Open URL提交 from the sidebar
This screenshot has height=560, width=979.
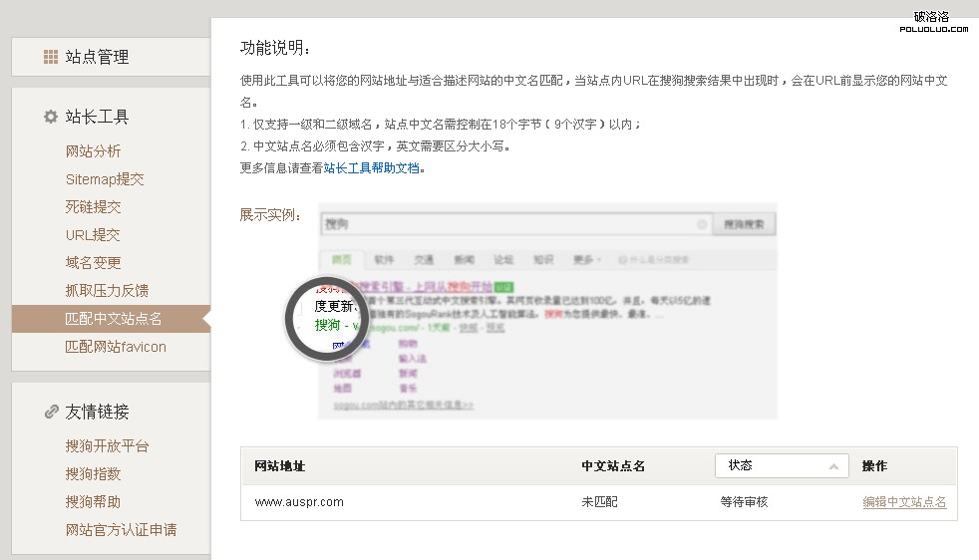click(x=93, y=235)
